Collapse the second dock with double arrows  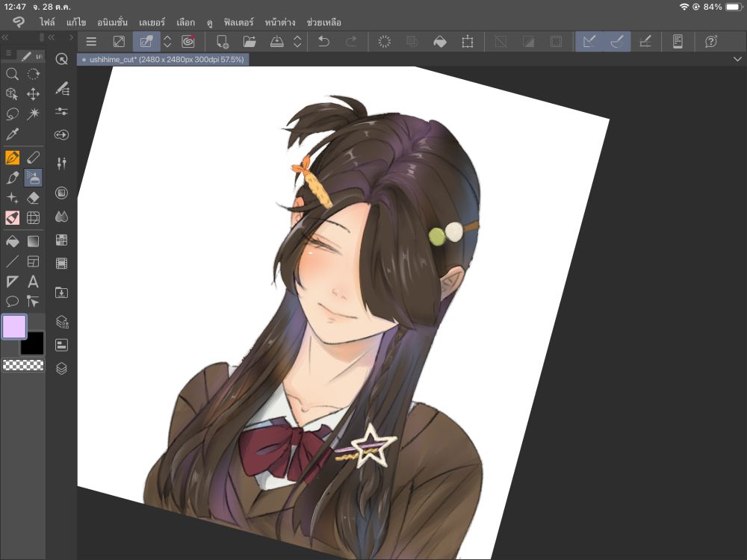52,37
